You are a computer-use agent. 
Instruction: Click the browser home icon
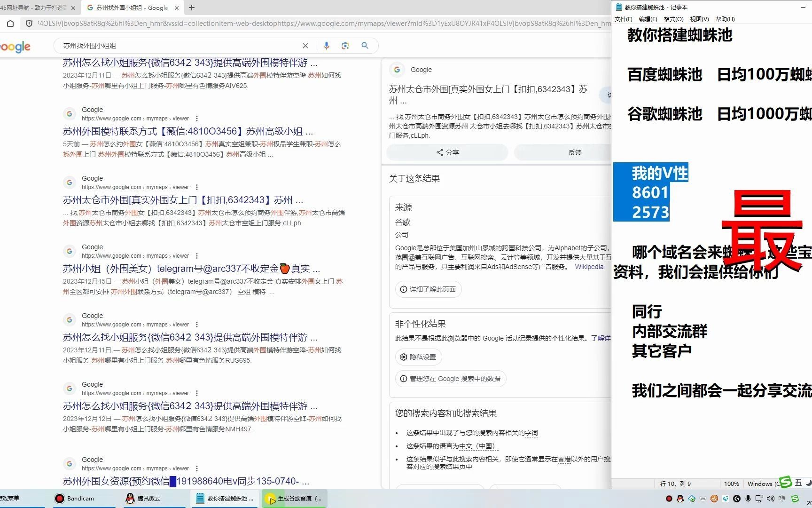(x=10, y=24)
